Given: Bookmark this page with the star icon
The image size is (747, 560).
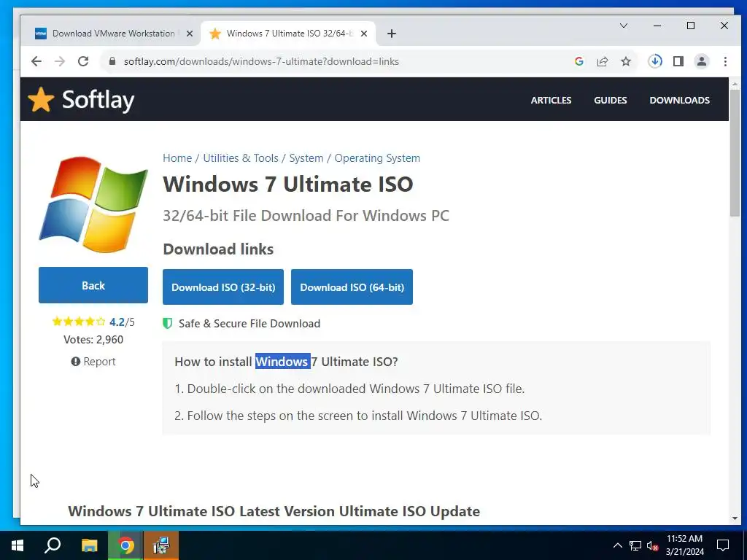Looking at the screenshot, I should click(626, 61).
